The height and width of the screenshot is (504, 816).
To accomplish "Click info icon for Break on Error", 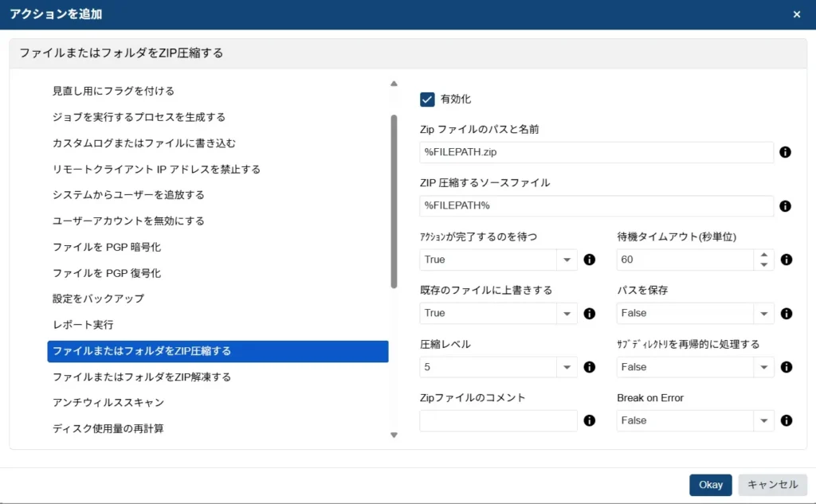I will (787, 420).
